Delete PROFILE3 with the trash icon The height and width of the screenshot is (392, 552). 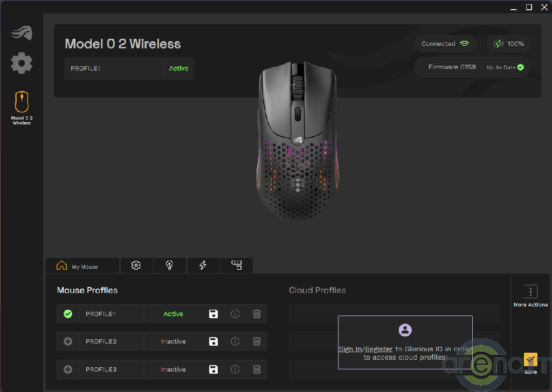click(x=257, y=369)
